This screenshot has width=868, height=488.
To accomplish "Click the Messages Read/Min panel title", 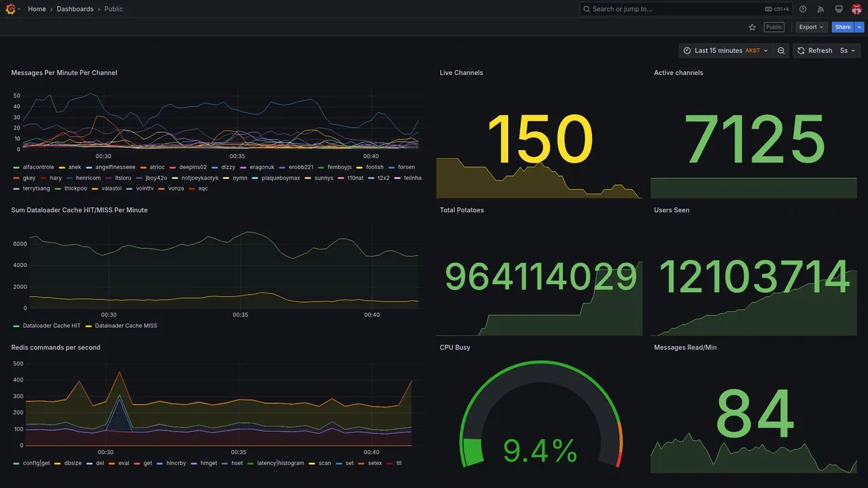I will (685, 348).
